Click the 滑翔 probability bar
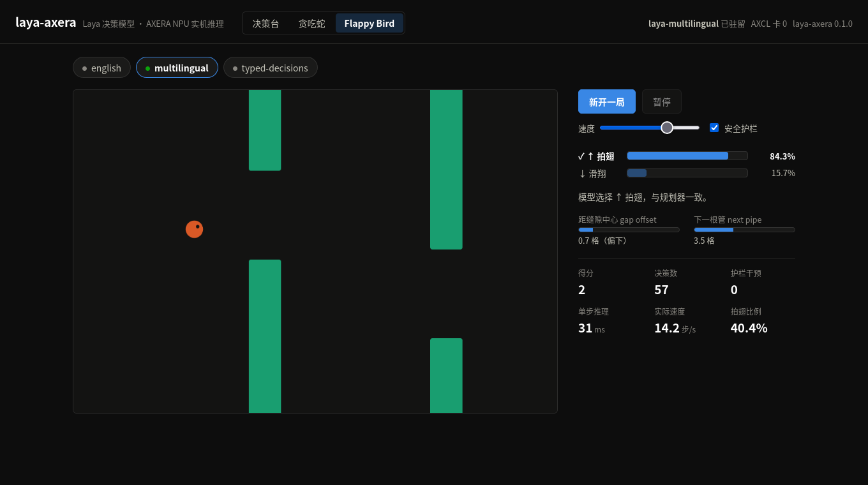 point(687,173)
